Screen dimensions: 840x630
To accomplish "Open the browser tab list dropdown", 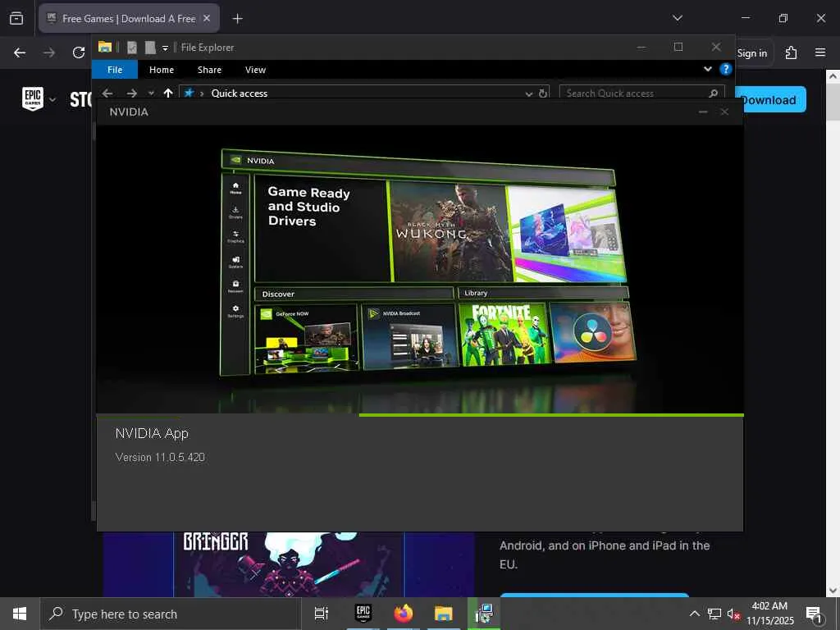I will click(x=677, y=18).
